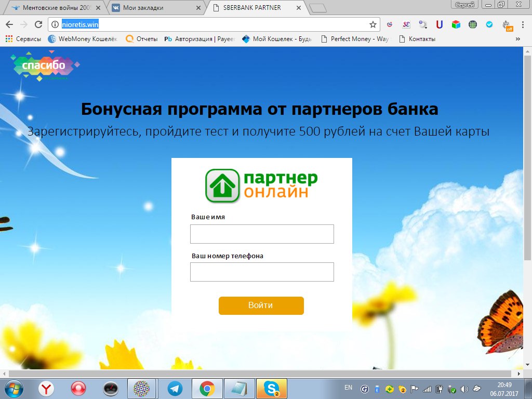Open the globe-shaped browser extension
Viewport: 532px width, 399px height.
pos(473,24)
